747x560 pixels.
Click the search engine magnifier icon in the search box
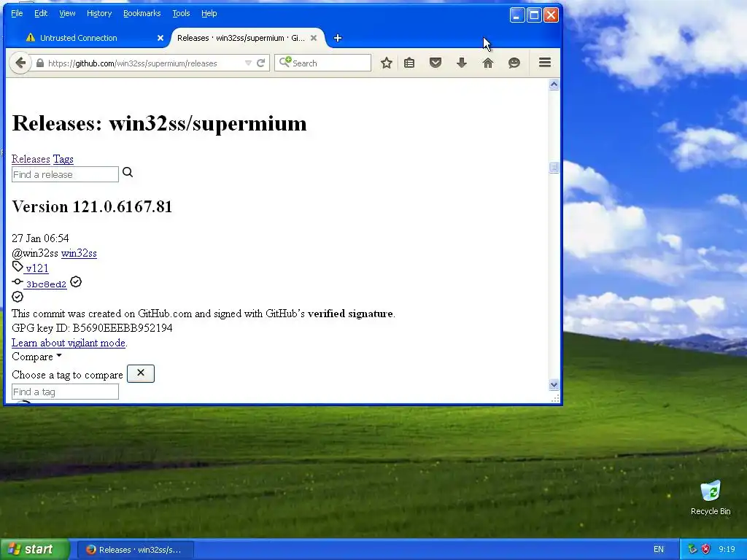(x=285, y=62)
